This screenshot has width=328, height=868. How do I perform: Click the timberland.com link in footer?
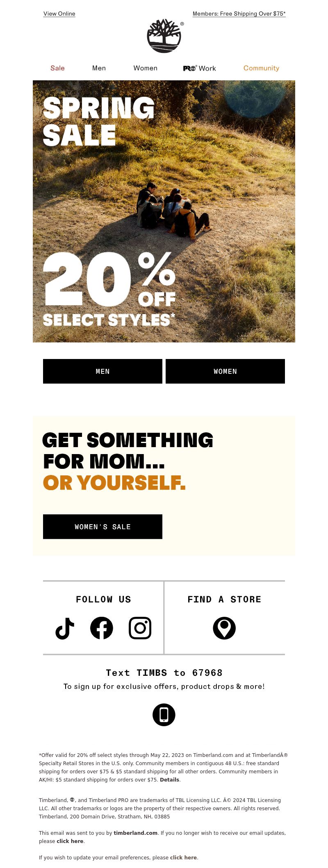(135, 833)
